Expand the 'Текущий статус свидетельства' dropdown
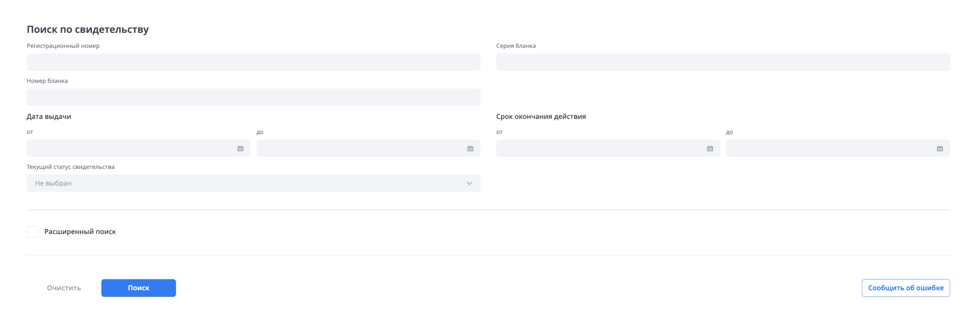 tap(253, 183)
